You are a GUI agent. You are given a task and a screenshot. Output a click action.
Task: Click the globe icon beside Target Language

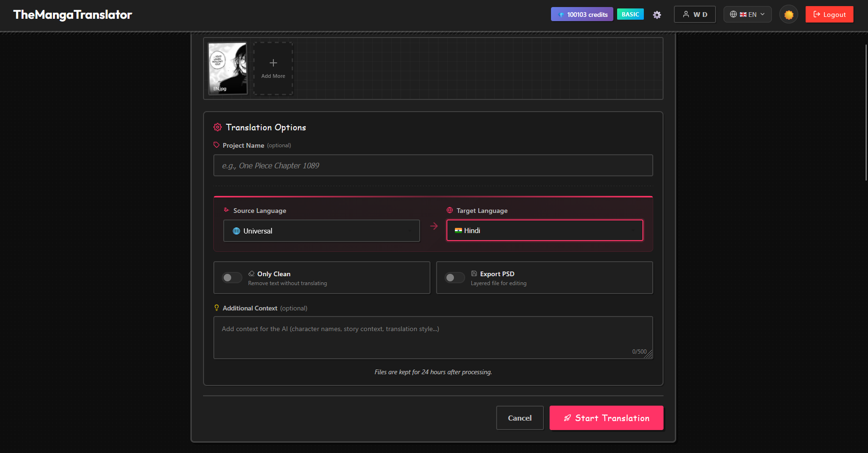coord(450,210)
